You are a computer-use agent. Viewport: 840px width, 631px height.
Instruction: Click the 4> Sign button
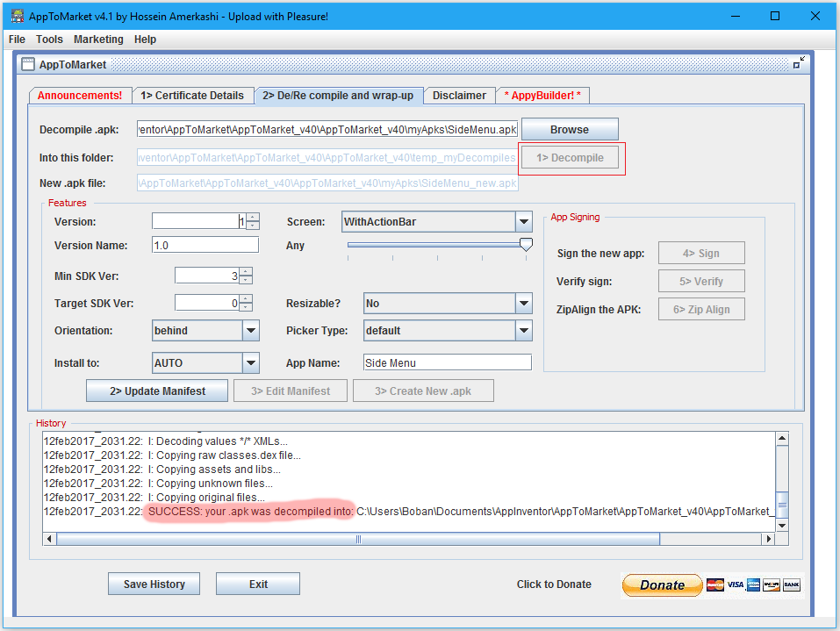coord(701,253)
